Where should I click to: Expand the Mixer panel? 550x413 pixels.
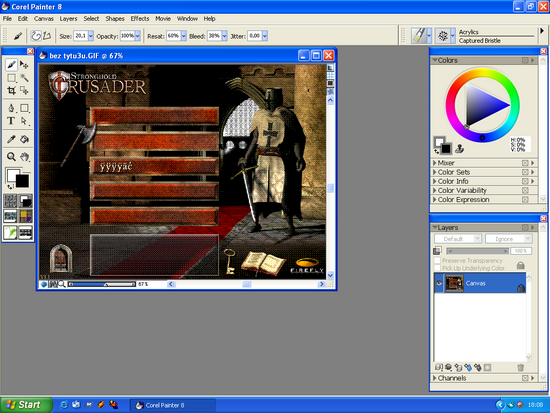tap(435, 163)
